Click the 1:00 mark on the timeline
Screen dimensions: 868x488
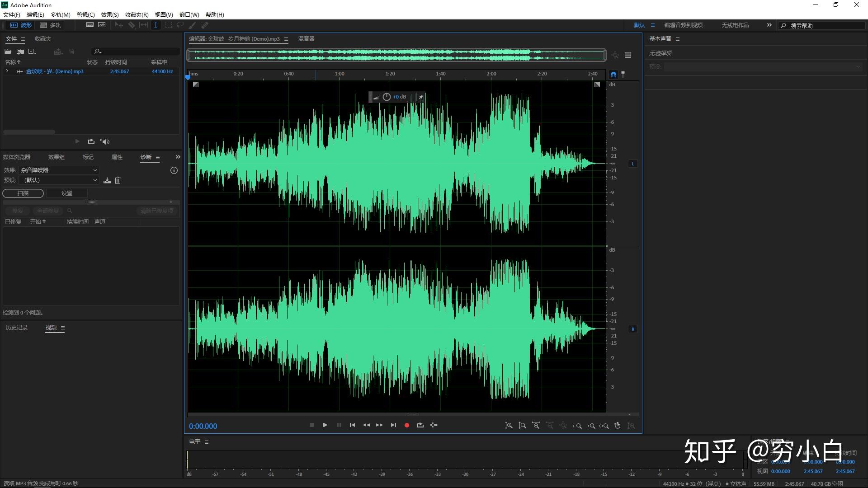(x=340, y=74)
